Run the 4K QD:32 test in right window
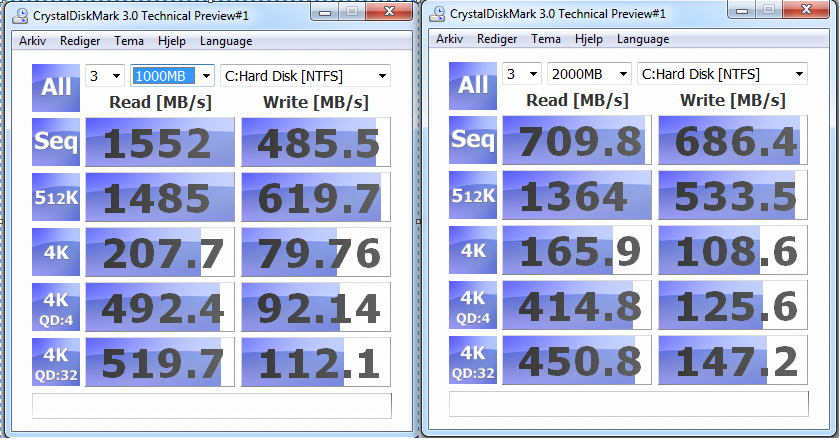The image size is (840, 440). [472, 360]
